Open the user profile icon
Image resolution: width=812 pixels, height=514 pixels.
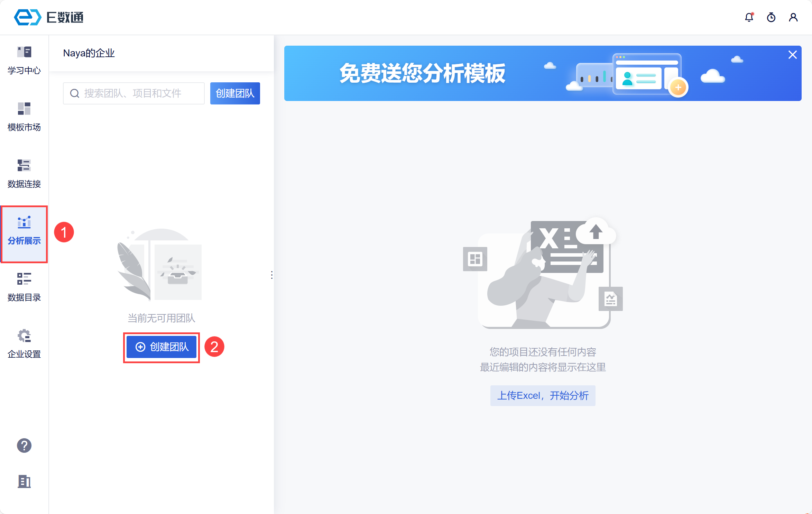pyautogui.click(x=793, y=17)
